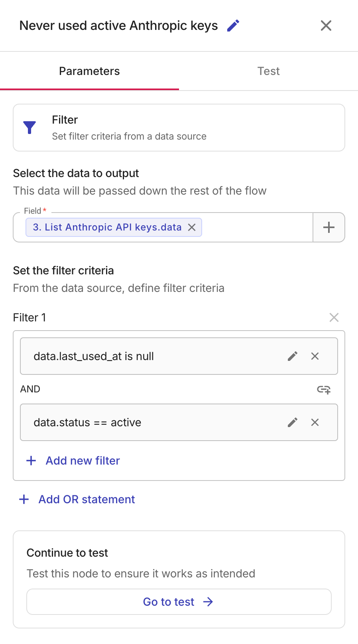Close the Never used active Anthropic keys panel
Image resolution: width=358 pixels, height=644 pixels.
[326, 26]
